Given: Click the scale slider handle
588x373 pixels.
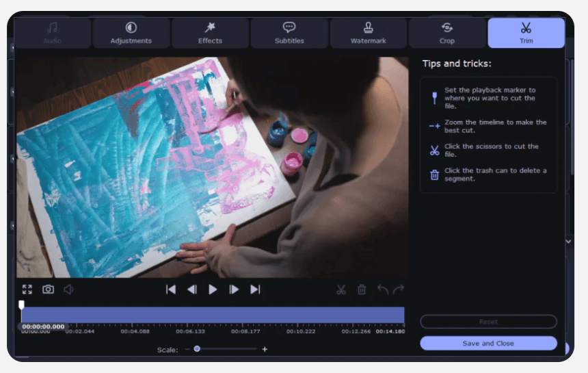Looking at the screenshot, I should coord(197,349).
